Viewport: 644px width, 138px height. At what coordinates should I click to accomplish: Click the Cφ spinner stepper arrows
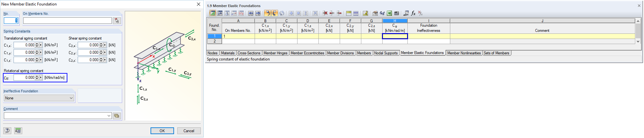pyautogui.click(x=37, y=78)
